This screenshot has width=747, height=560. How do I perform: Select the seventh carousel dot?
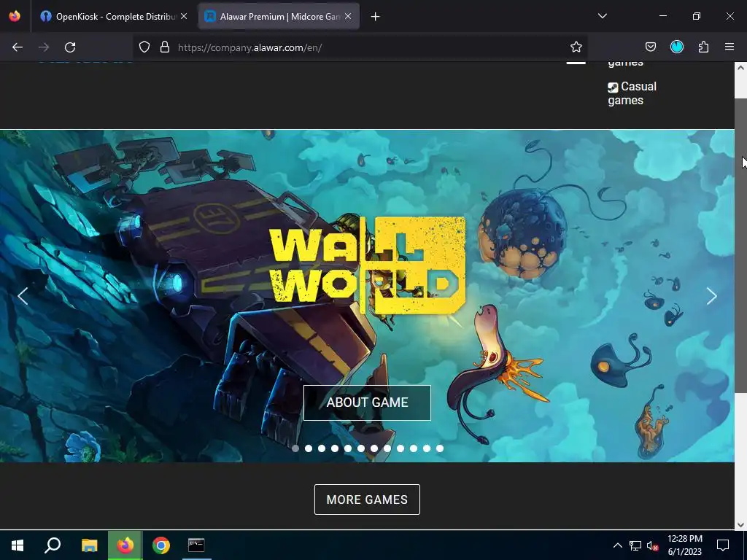[x=374, y=448]
